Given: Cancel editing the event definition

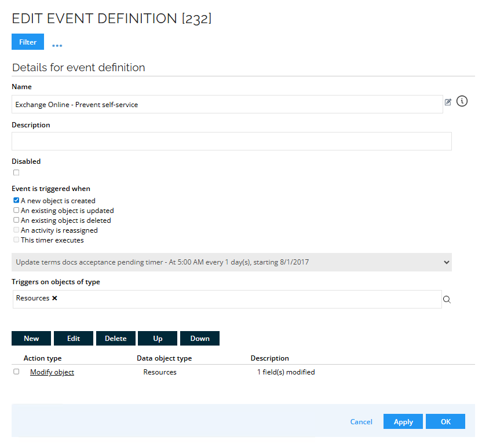Looking at the screenshot, I should (361, 421).
